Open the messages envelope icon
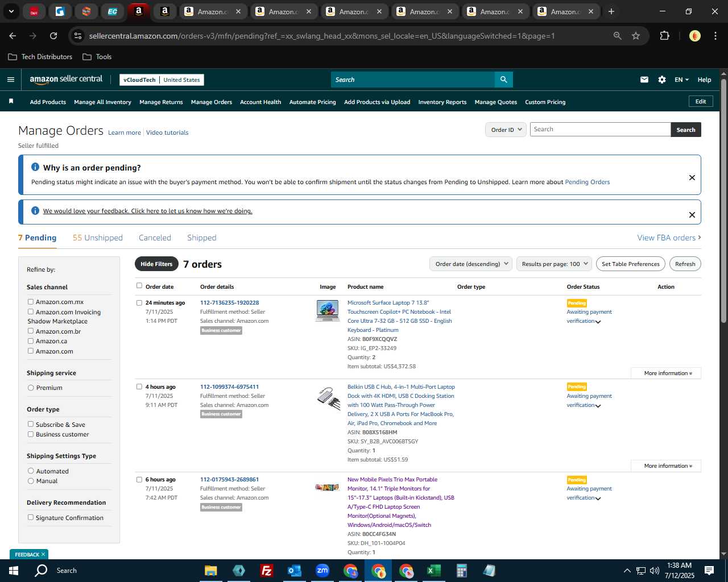Image resolution: width=728 pixels, height=582 pixels. (644, 80)
